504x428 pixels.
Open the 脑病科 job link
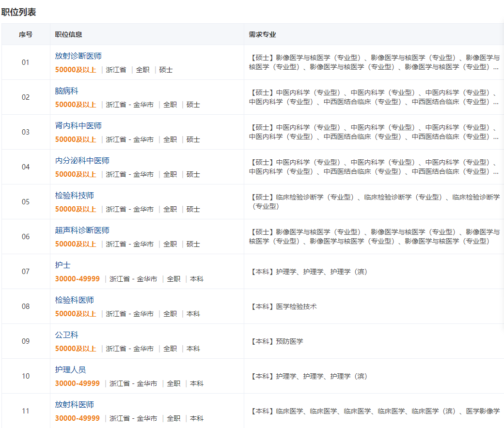pos(66,91)
